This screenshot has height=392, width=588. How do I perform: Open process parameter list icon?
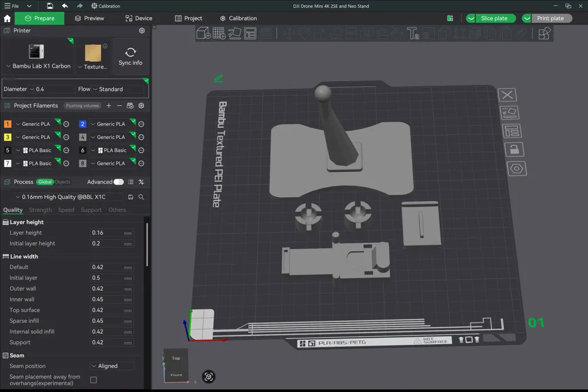(131, 182)
